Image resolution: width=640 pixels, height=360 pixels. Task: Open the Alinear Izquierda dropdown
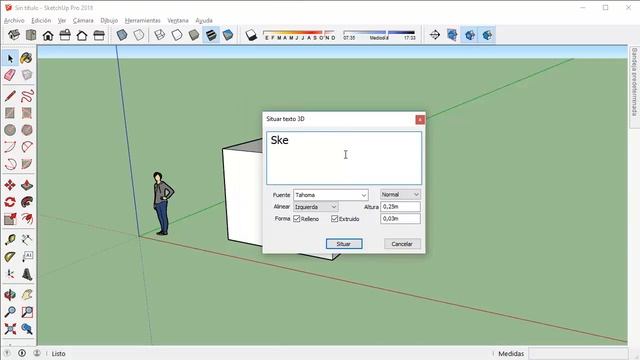tap(316, 207)
